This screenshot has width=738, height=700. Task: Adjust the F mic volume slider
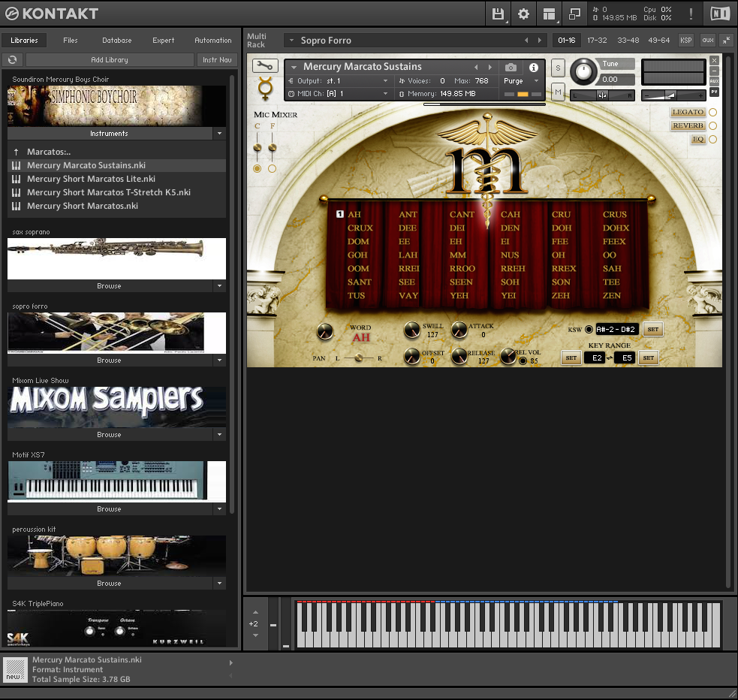click(x=273, y=148)
